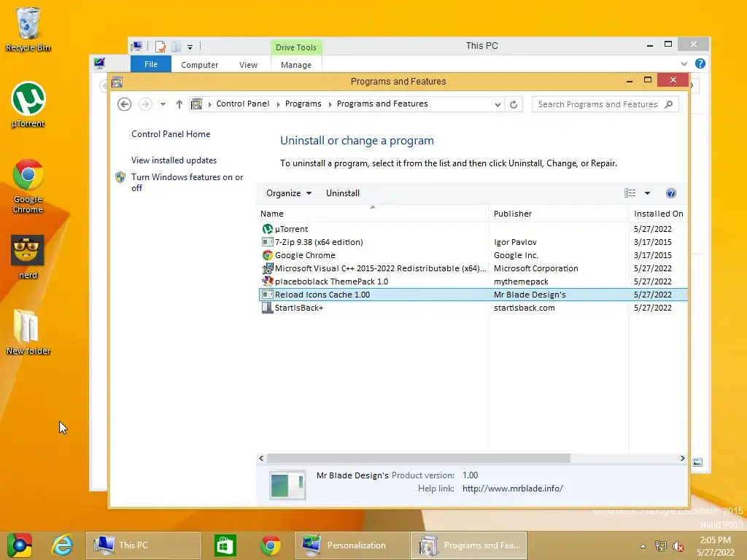Refresh the Programs and Features list

pyautogui.click(x=514, y=104)
